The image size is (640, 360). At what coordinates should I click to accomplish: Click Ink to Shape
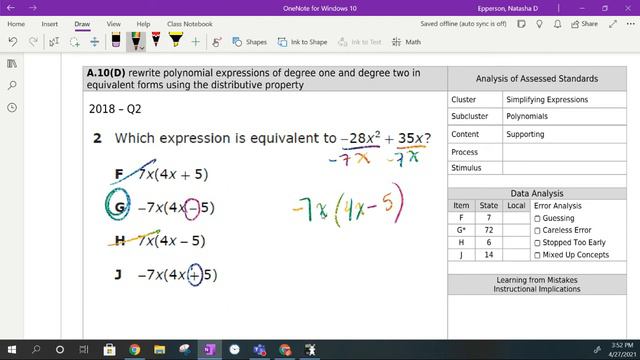point(302,42)
